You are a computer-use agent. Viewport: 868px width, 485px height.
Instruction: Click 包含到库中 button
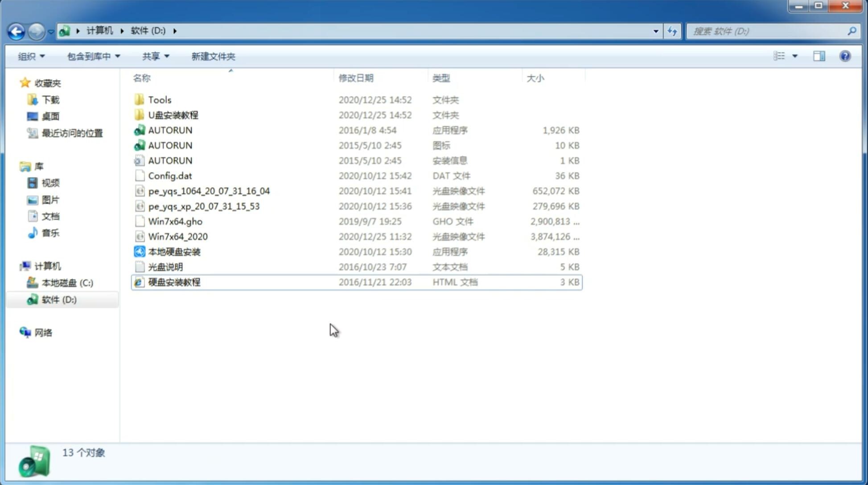click(92, 56)
